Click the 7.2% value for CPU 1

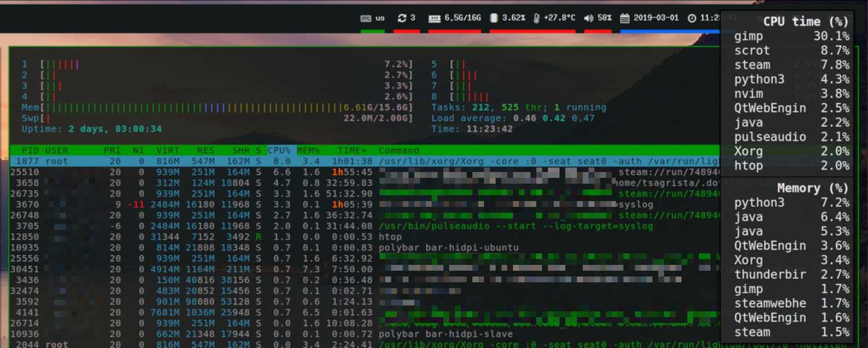click(397, 64)
